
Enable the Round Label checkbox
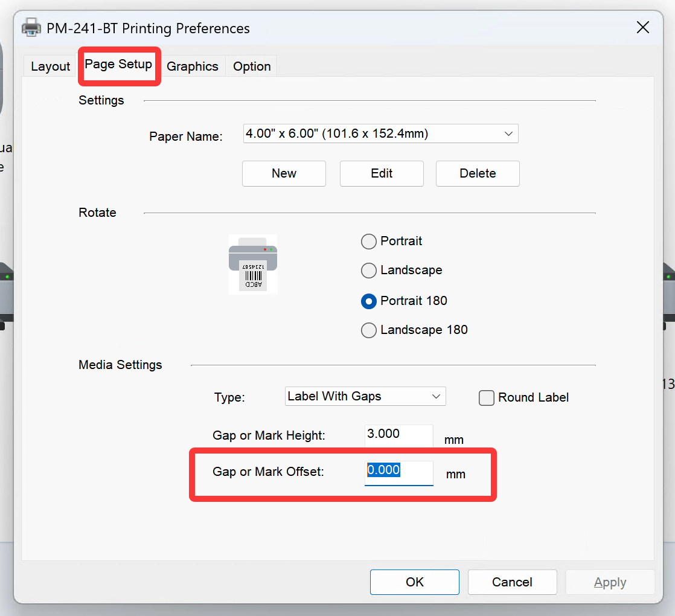[x=487, y=398]
